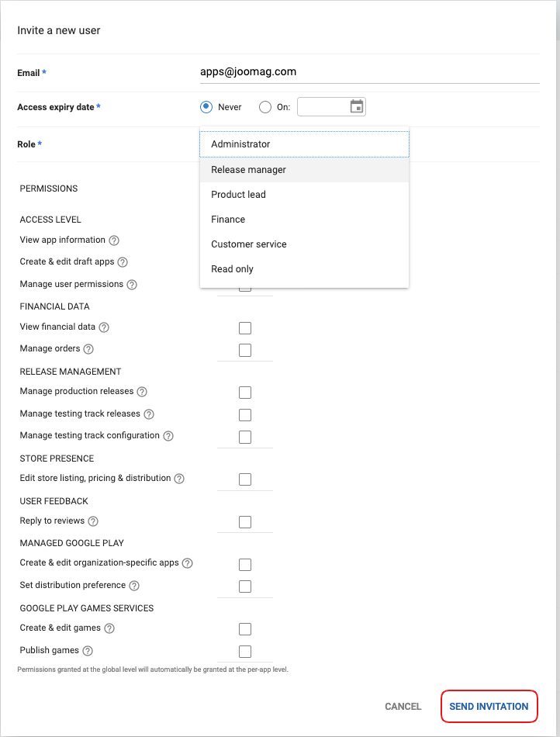Click help icon next to Set distribution preference
Viewport: 560px width, 737px height.
pyautogui.click(x=134, y=586)
